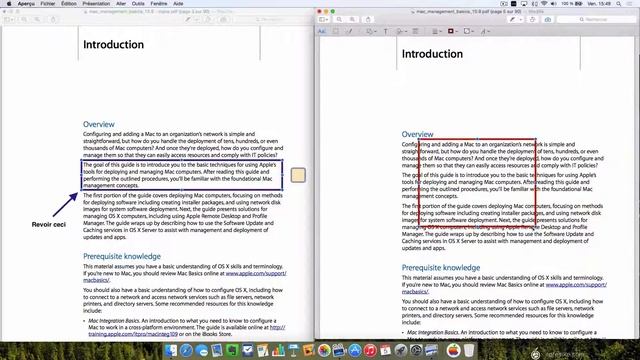Click the Overview heading in left window
This screenshot has height=360, width=640.
point(99,124)
